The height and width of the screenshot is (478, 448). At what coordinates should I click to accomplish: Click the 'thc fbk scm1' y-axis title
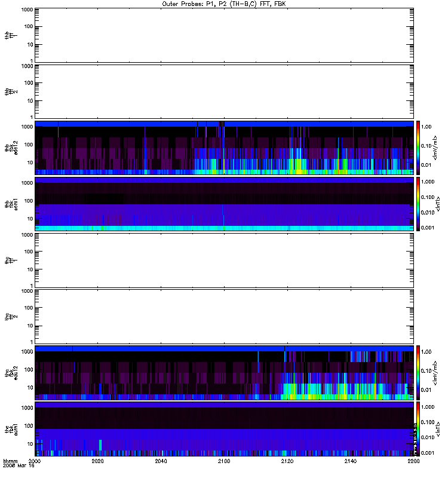coord(11,429)
